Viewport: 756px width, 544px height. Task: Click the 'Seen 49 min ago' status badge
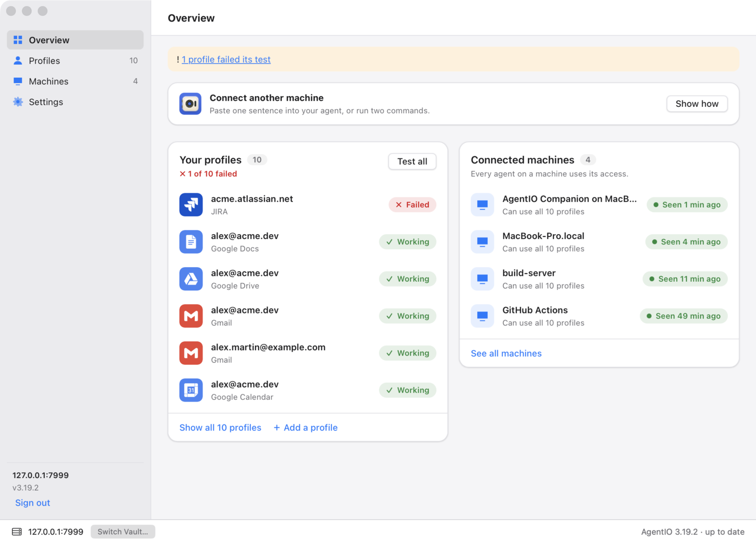point(684,316)
